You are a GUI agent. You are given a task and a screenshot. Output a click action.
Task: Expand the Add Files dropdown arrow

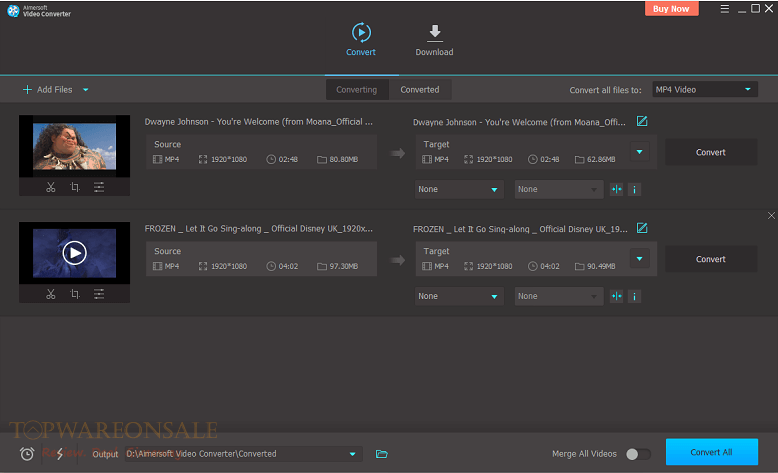[85, 90]
